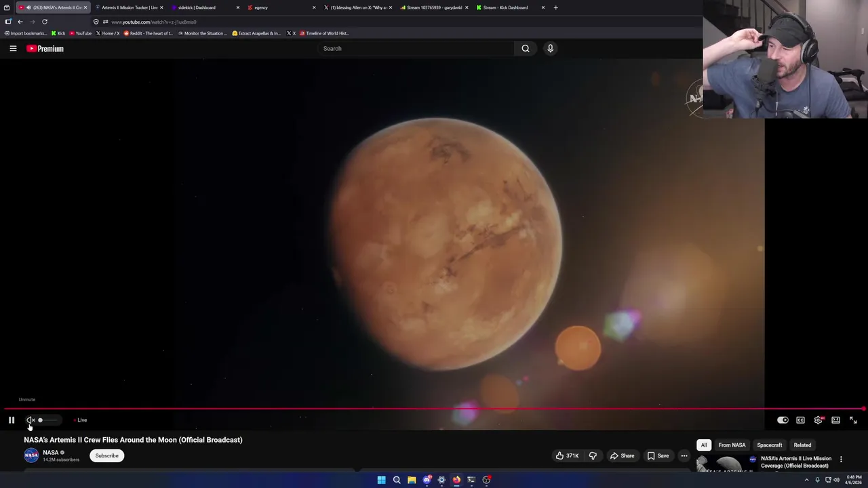This screenshot has width=868, height=488.
Task: Open taskbar clock showing 6:48 PM
Action: click(854, 480)
